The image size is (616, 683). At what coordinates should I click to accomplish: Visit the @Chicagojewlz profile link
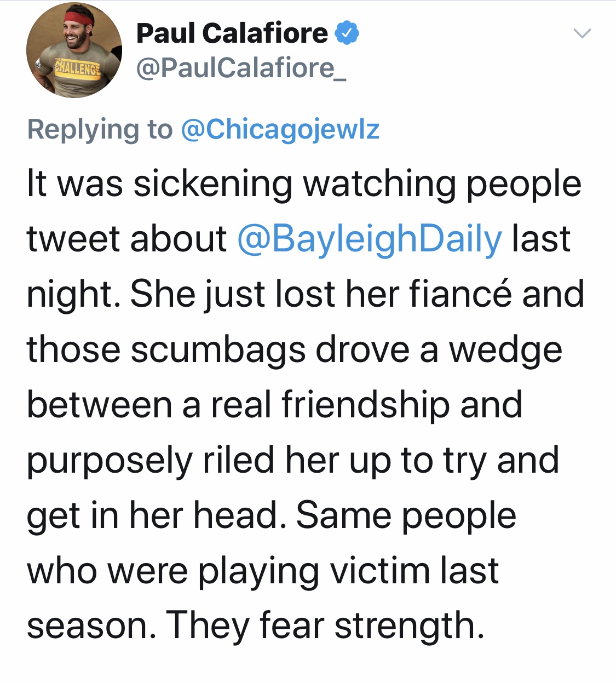pyautogui.click(x=280, y=130)
